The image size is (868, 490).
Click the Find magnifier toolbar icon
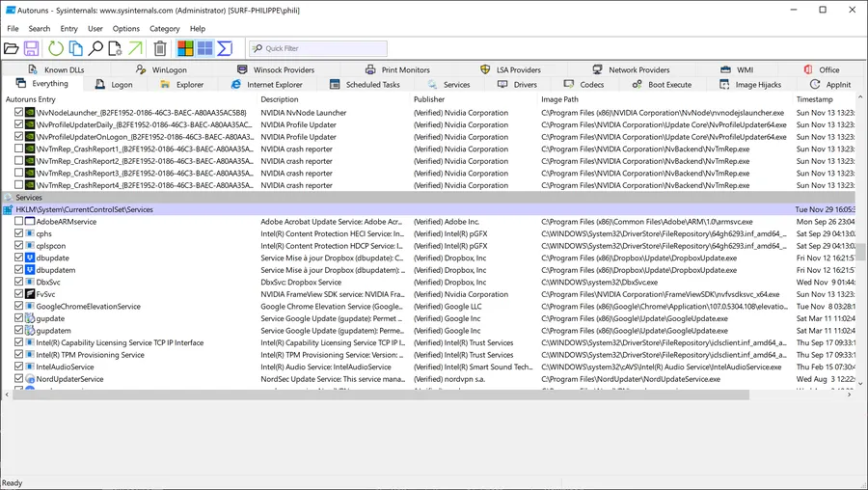click(x=95, y=49)
